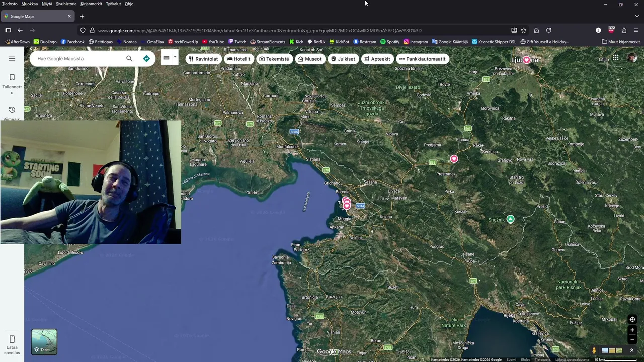Viewport: 644px width, 362px height.
Task: Filter map by Pankkiautomaatit
Action: point(422,59)
